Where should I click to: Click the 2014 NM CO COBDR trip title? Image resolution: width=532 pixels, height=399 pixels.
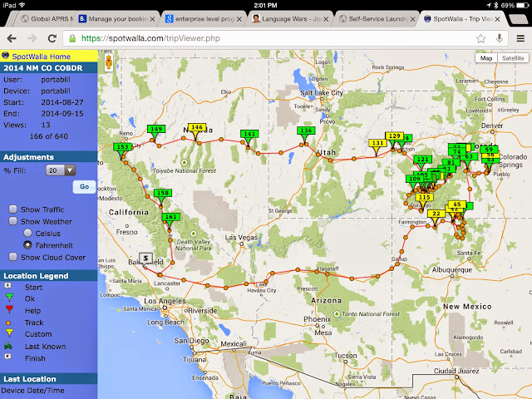pos(43,68)
